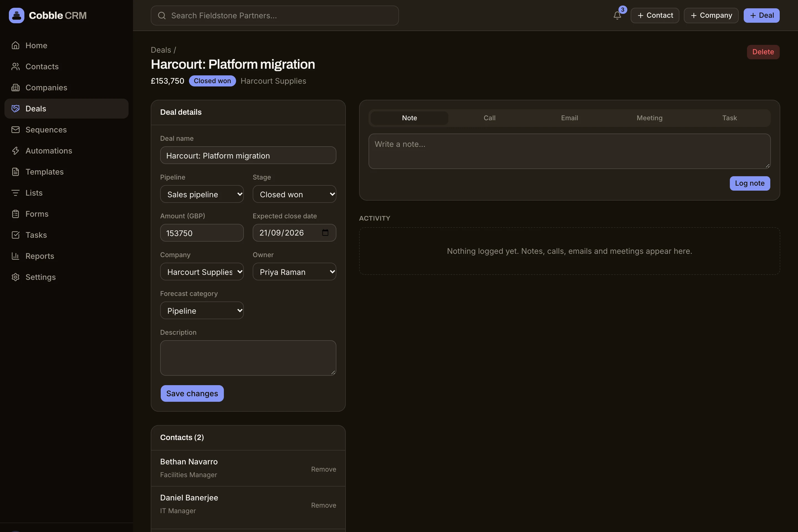Open the Reports bar chart icon
This screenshot has width=798, height=532.
(15, 256)
